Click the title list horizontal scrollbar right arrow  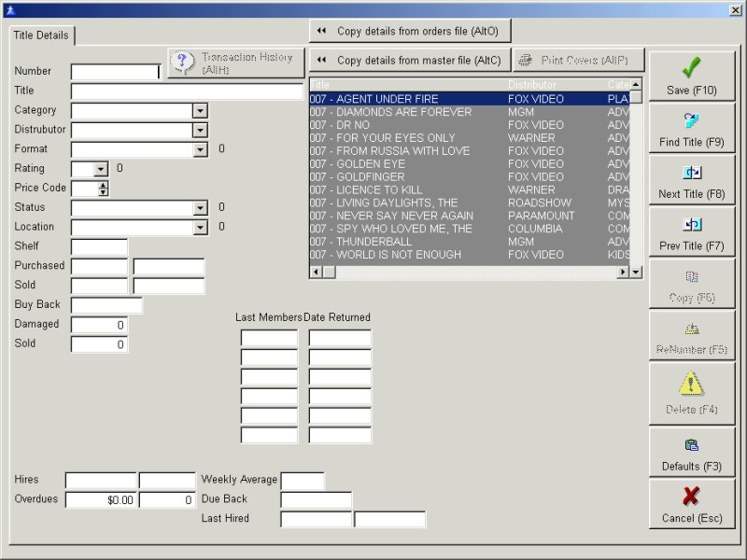tap(623, 272)
